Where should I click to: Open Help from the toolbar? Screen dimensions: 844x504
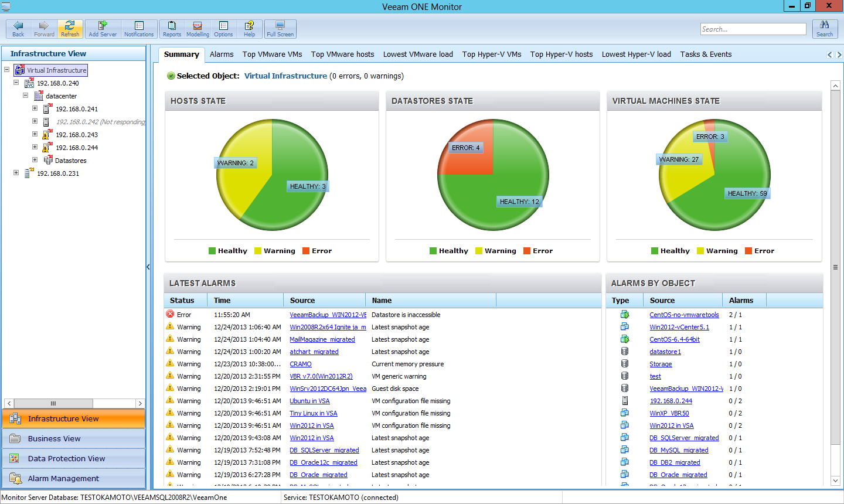coord(249,29)
